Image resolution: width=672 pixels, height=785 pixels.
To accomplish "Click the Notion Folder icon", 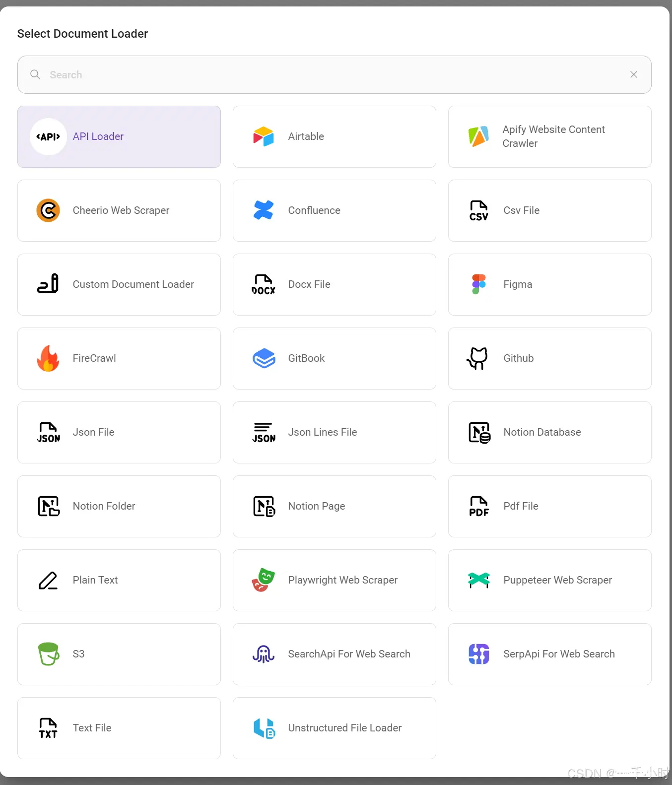I will pyautogui.click(x=49, y=506).
